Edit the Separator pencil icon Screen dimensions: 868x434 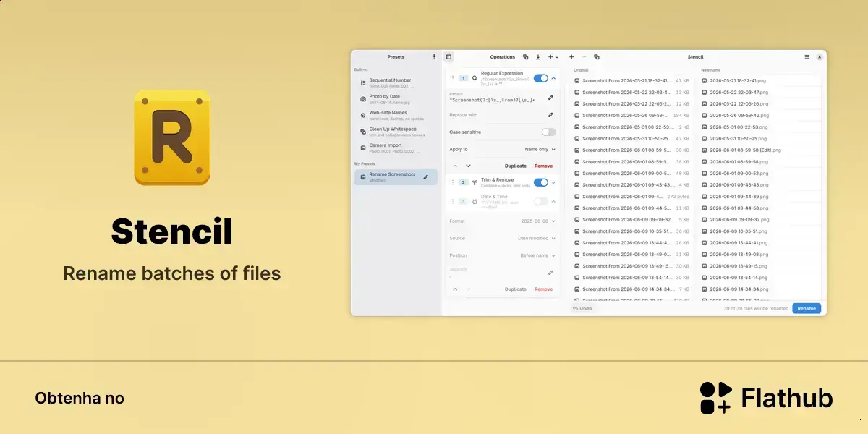click(x=550, y=273)
